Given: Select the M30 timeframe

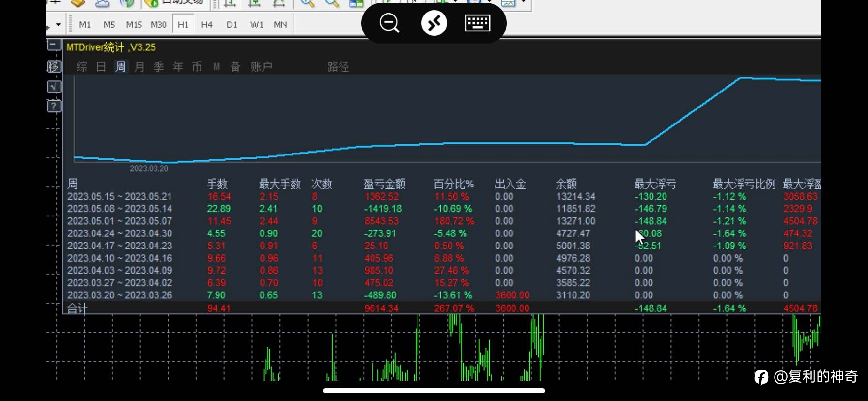Looking at the screenshot, I should click(158, 24).
